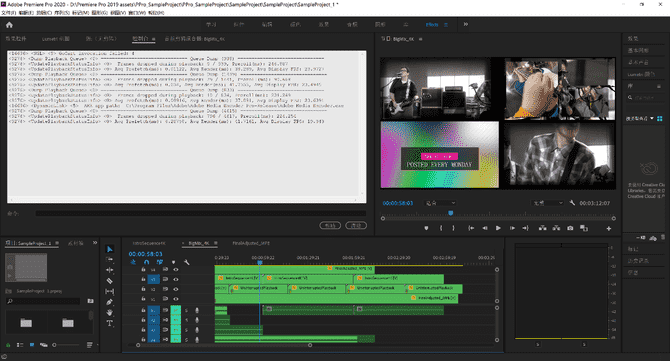Step back one frame

click(485, 228)
